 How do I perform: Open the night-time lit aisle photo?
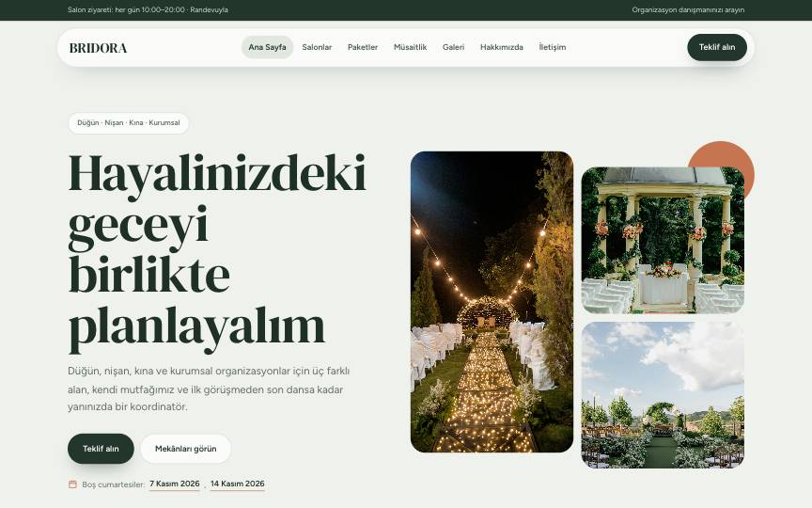[x=492, y=302]
